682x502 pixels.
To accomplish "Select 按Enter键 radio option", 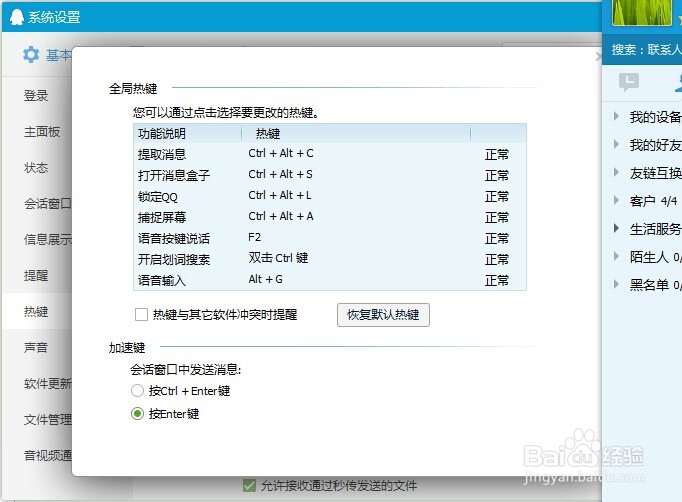I will point(137,413).
